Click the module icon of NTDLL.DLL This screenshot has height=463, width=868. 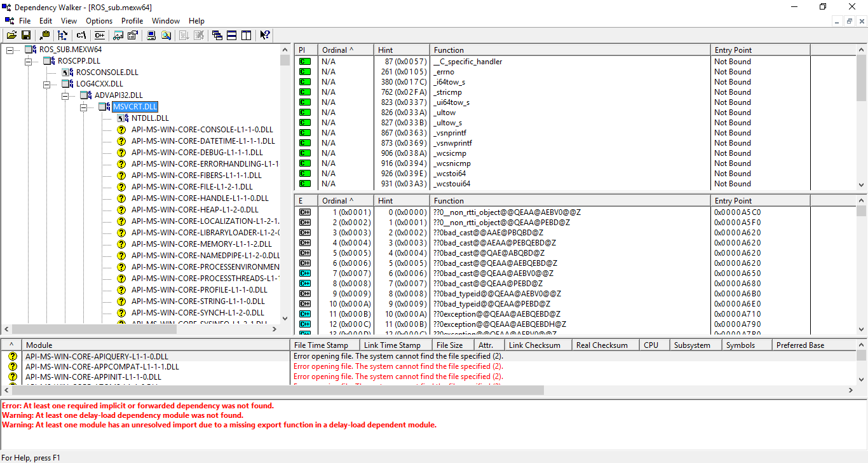coord(123,118)
